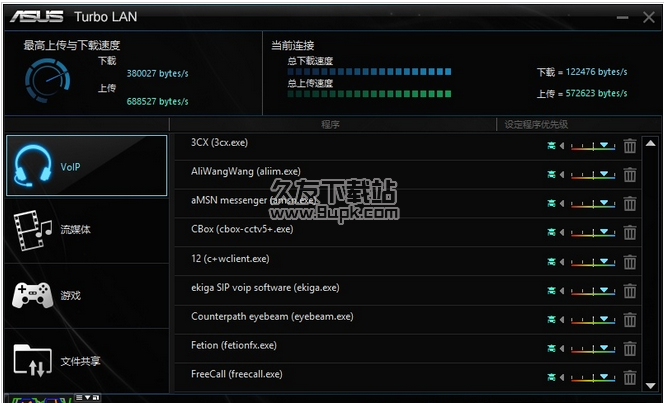
Task: Remove ekiga SIP voip software entry
Action: pyautogui.click(x=630, y=291)
